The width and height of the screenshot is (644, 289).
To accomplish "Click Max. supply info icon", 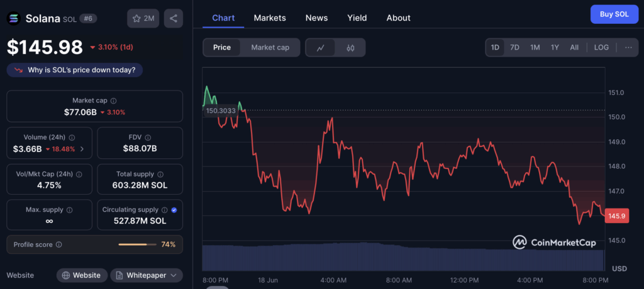I will pos(69,210).
